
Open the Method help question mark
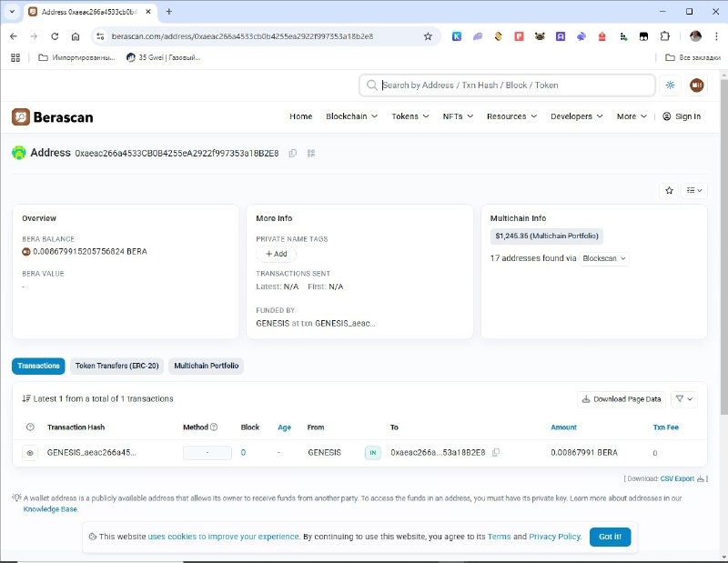[214, 427]
